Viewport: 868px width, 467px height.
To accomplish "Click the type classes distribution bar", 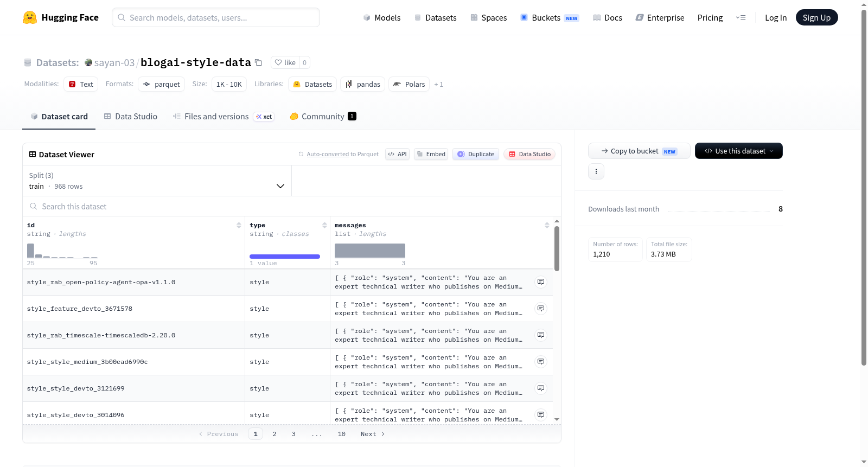I will tap(285, 257).
